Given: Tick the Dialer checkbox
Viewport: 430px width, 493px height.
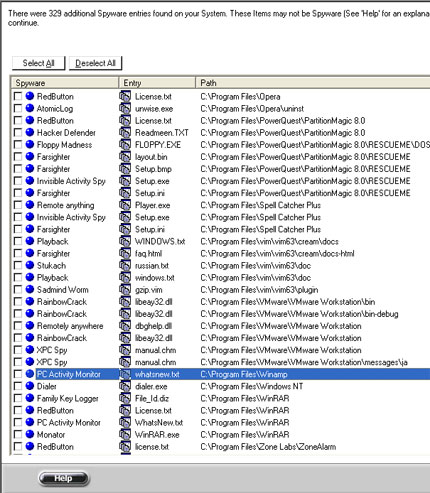Looking at the screenshot, I should [x=18, y=386].
